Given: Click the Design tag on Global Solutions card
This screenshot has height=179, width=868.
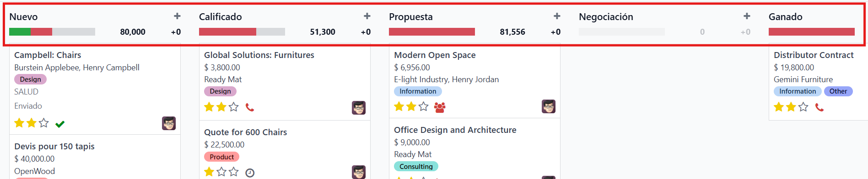Looking at the screenshot, I should tap(220, 91).
